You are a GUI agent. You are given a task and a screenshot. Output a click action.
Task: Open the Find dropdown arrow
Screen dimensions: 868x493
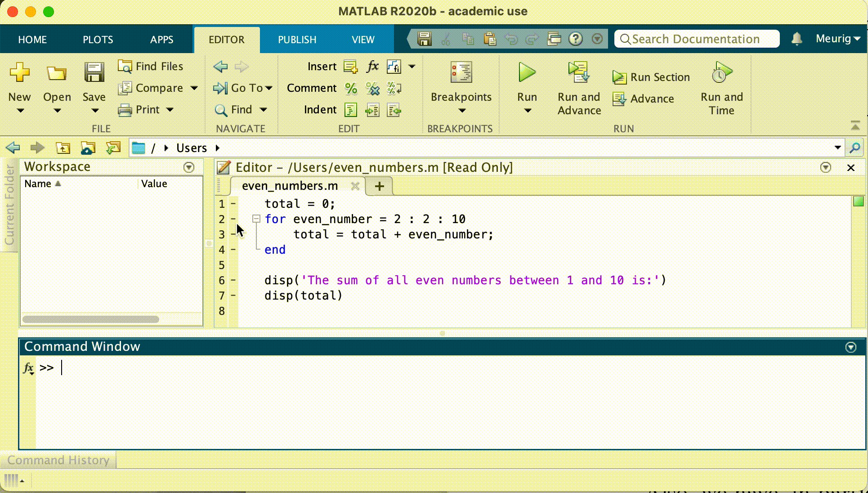(x=264, y=109)
